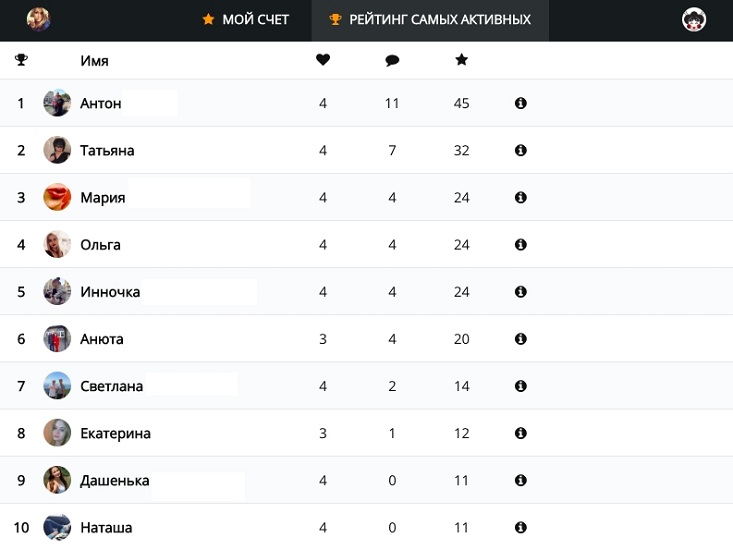733x550 pixels.
Task: Select РЕЙТИНГ САМЫХ АКТИВНЫХ tab
Action: click(430, 20)
